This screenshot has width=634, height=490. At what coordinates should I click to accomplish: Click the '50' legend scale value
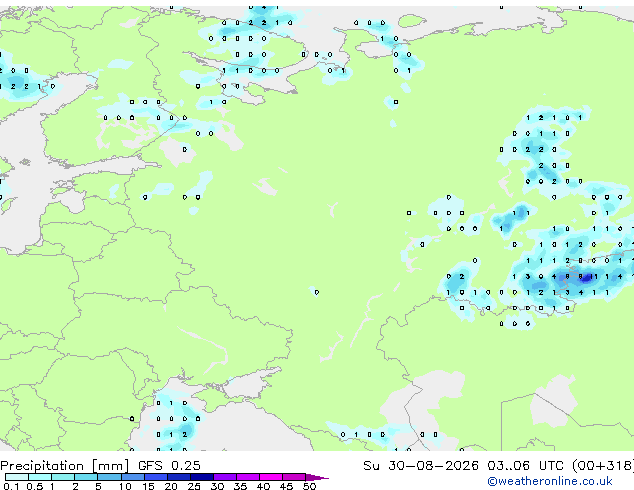[x=309, y=486]
